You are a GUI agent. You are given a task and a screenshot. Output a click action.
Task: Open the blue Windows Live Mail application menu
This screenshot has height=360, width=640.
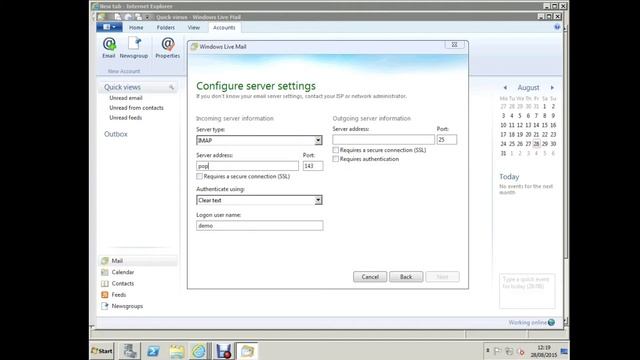tap(109, 27)
